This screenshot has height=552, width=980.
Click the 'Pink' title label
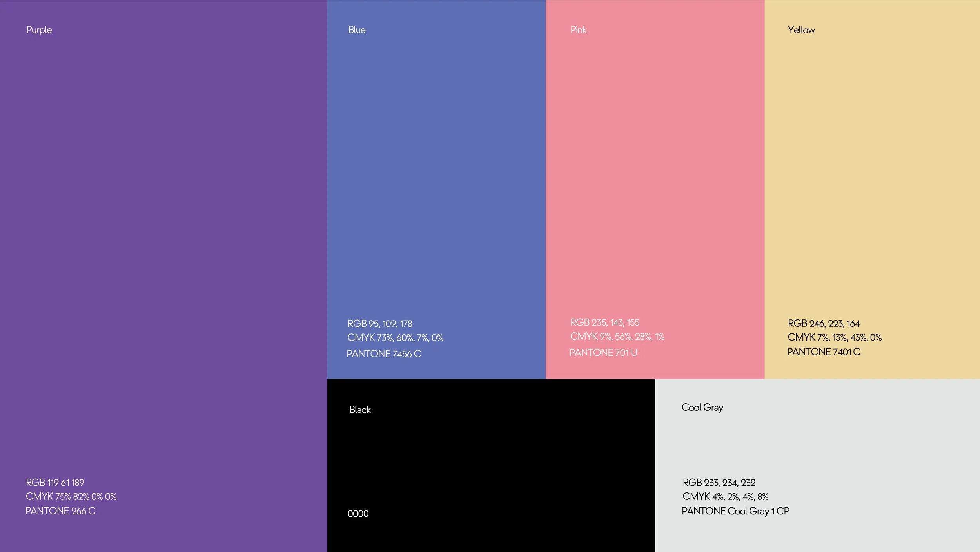(x=578, y=30)
